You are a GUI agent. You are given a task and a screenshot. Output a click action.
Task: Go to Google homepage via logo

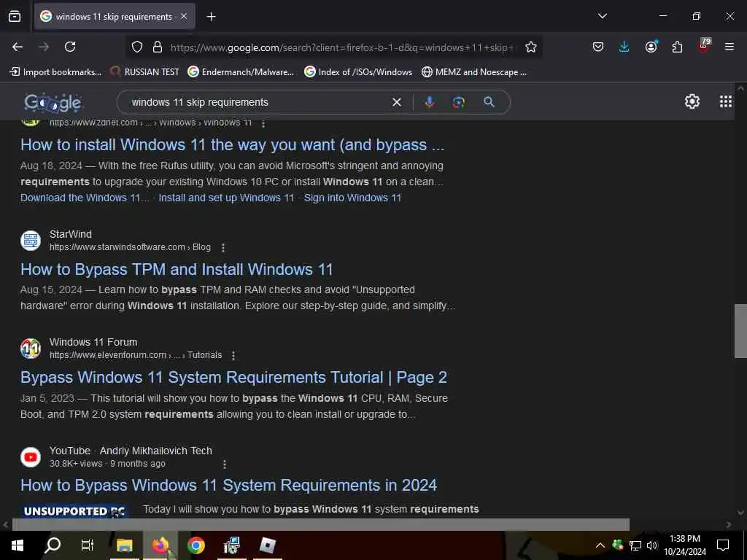pos(53,102)
